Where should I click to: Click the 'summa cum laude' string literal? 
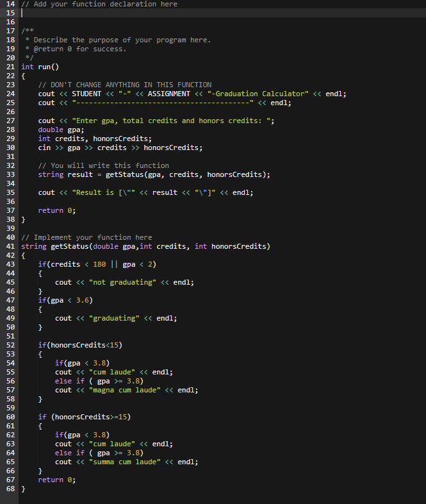[124, 462]
